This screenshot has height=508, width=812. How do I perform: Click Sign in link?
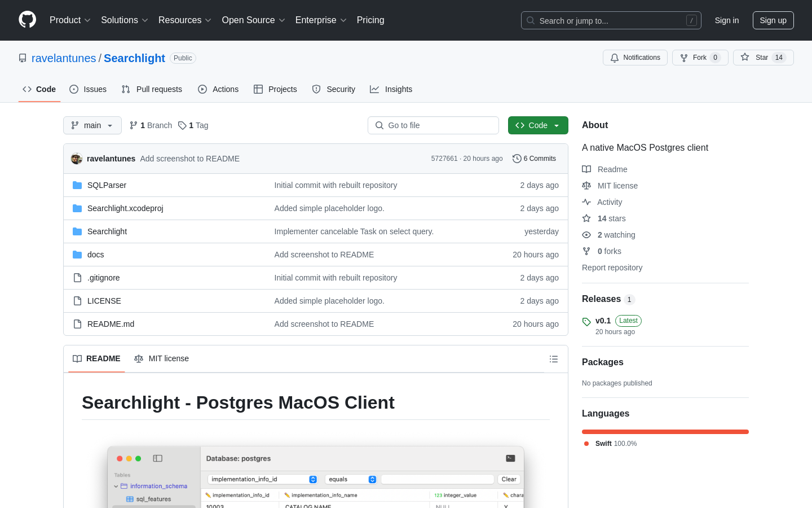[x=726, y=20]
